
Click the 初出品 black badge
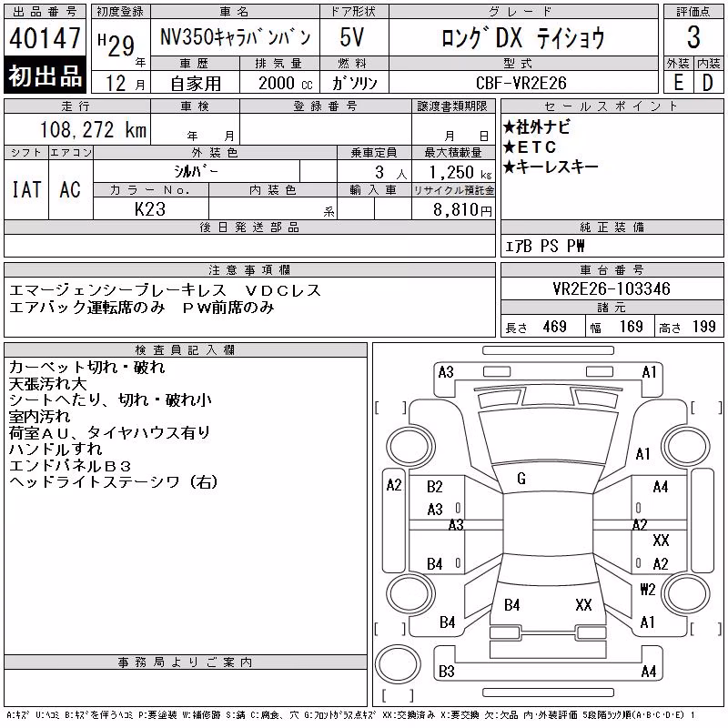point(45,75)
